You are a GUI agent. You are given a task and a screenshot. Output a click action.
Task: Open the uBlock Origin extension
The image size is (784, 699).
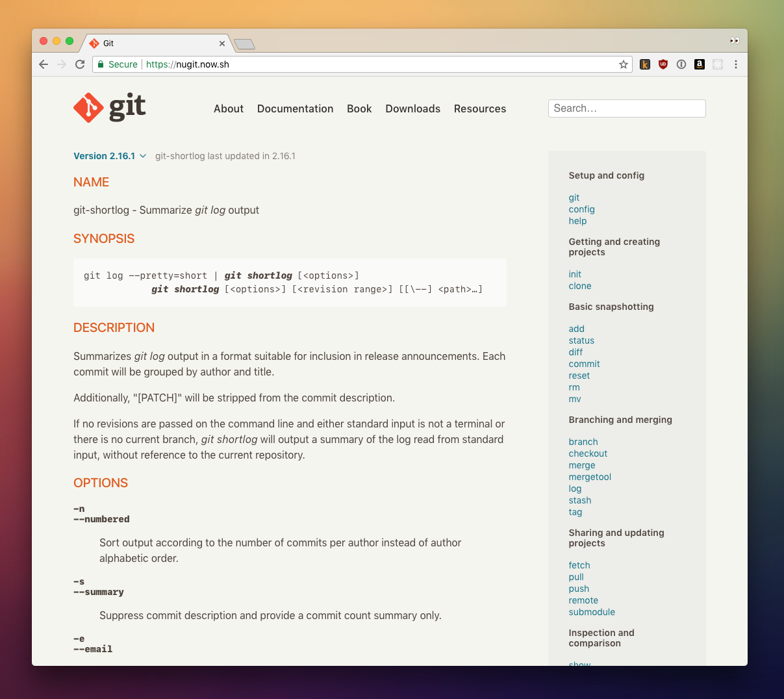tap(663, 64)
